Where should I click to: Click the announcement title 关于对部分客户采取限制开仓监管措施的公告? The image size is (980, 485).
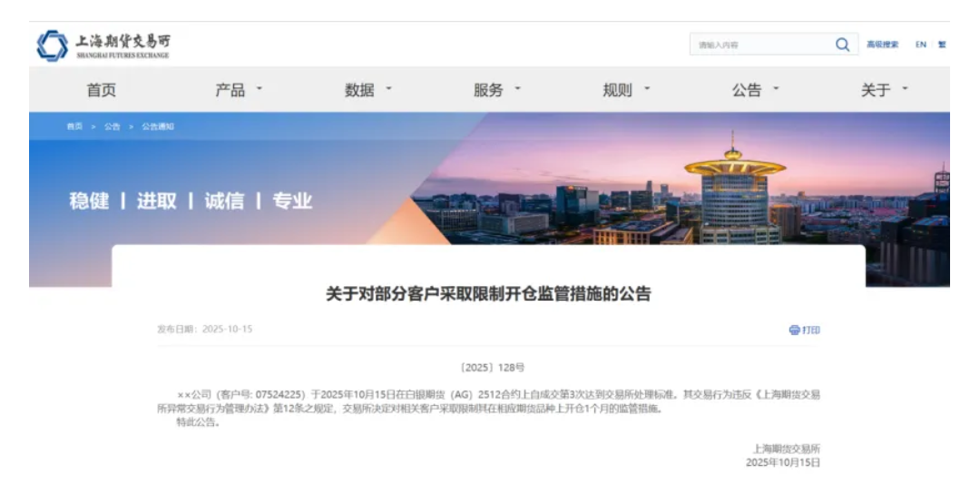click(x=489, y=293)
